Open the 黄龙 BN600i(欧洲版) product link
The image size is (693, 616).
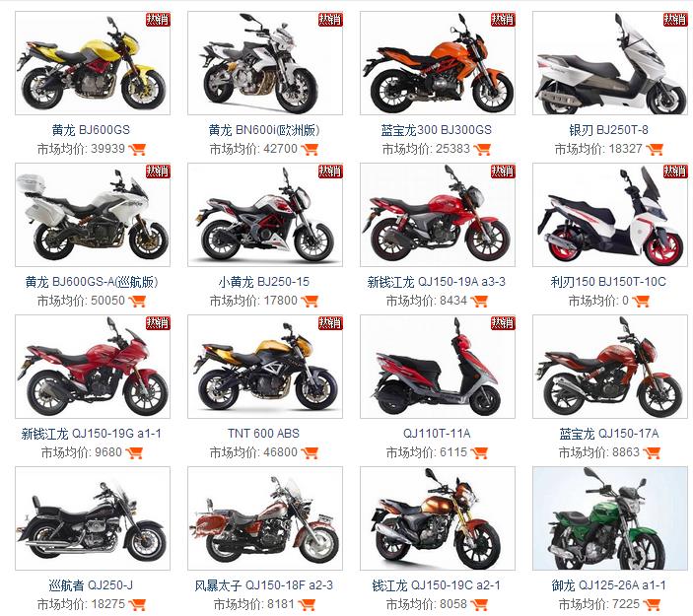(x=264, y=130)
